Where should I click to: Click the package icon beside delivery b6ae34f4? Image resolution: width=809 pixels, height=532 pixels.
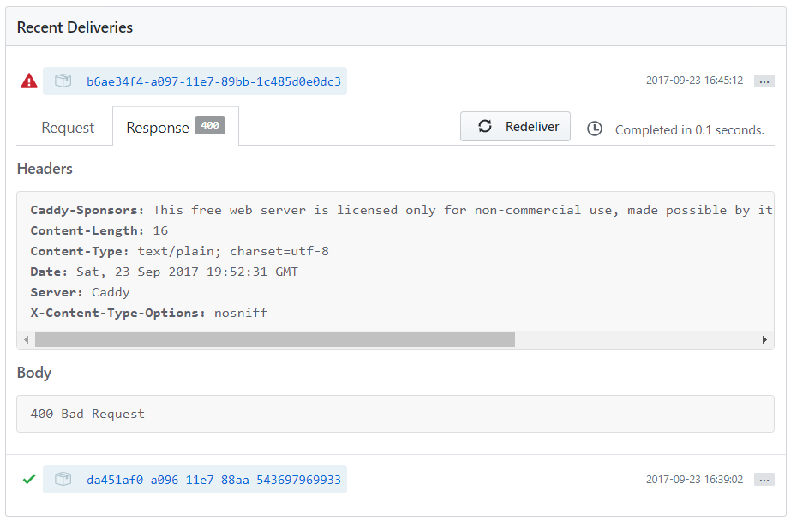pos(62,81)
